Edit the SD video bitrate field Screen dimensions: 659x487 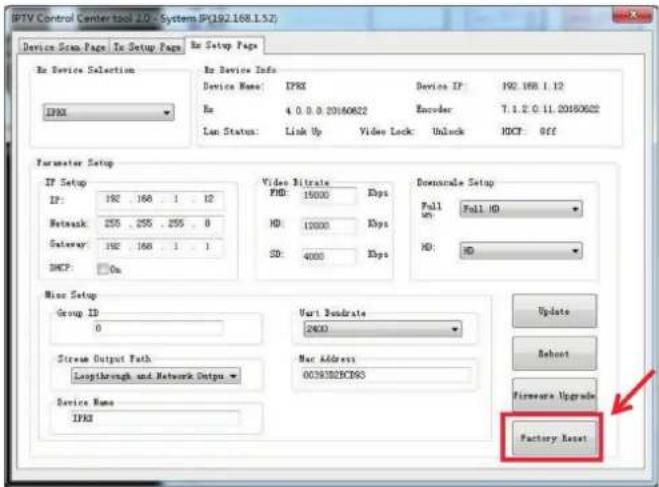click(x=329, y=255)
